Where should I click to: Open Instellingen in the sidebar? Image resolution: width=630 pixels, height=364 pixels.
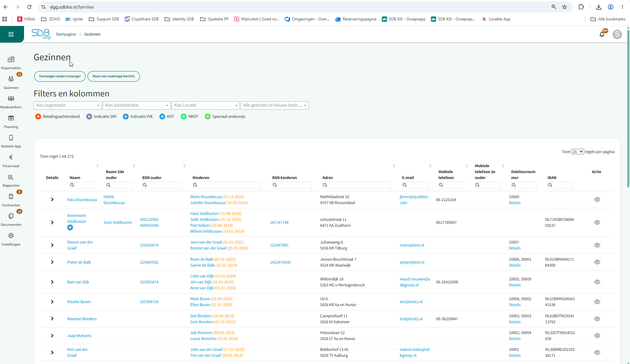11,239
